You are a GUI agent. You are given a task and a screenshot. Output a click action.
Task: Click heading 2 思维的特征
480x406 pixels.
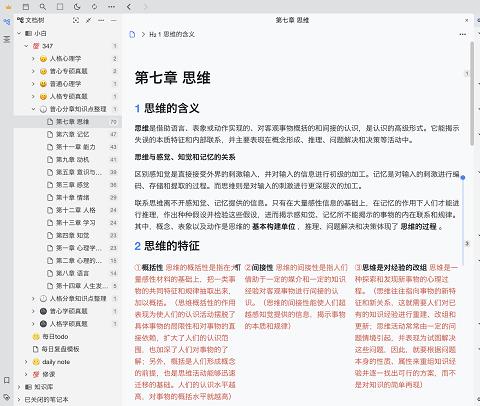[167, 246]
